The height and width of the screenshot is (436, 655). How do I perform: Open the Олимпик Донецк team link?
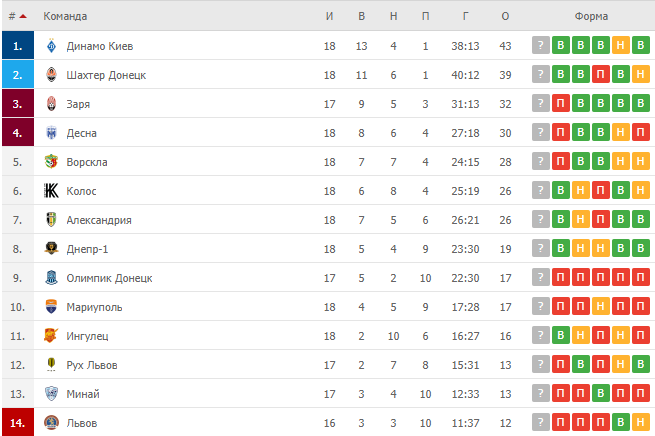[x=109, y=278]
